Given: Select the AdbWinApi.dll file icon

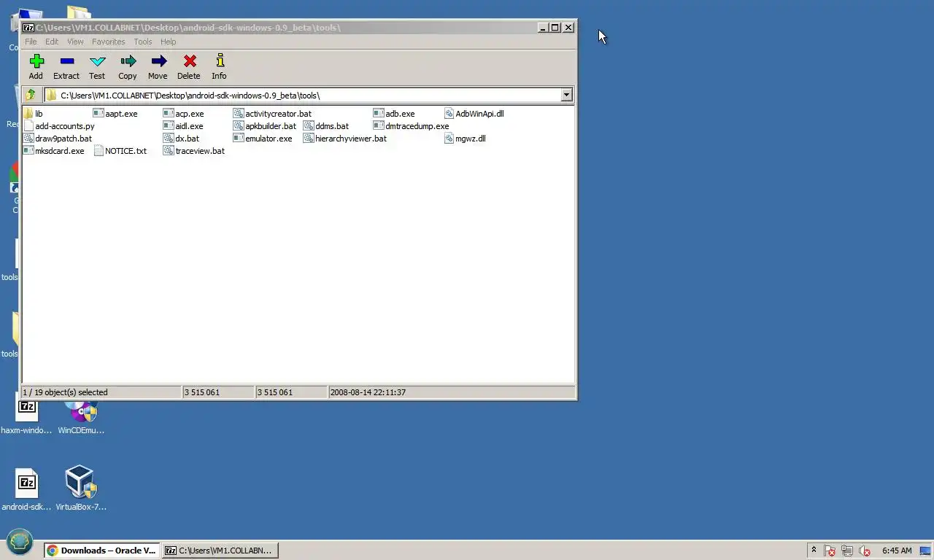Looking at the screenshot, I should [449, 114].
